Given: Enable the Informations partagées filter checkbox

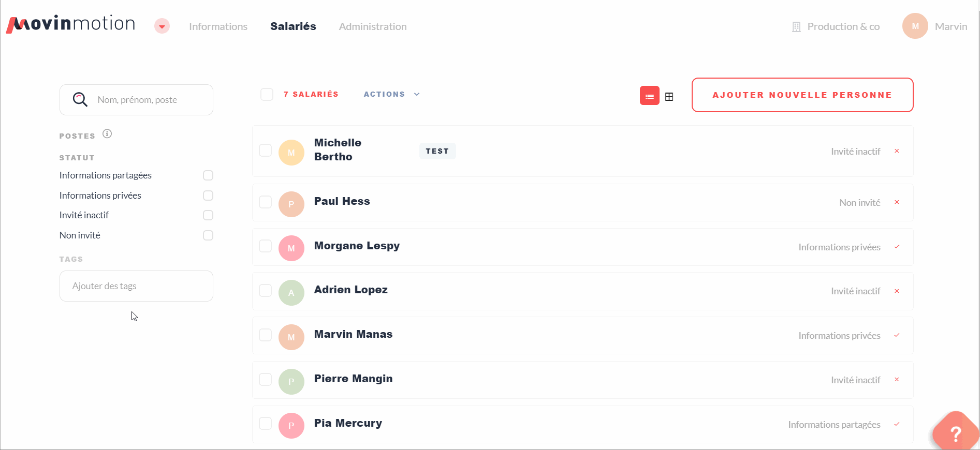Looking at the screenshot, I should tap(208, 175).
